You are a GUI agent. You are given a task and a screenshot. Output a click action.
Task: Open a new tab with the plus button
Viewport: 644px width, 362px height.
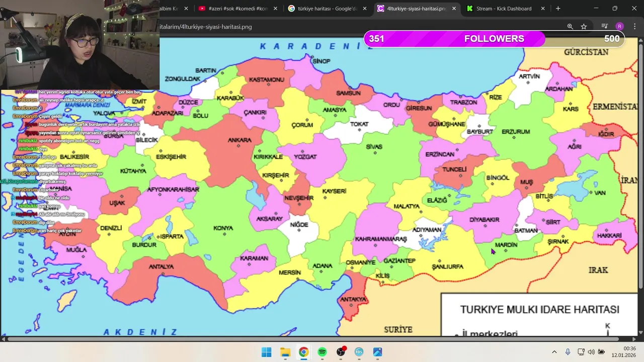558,9
